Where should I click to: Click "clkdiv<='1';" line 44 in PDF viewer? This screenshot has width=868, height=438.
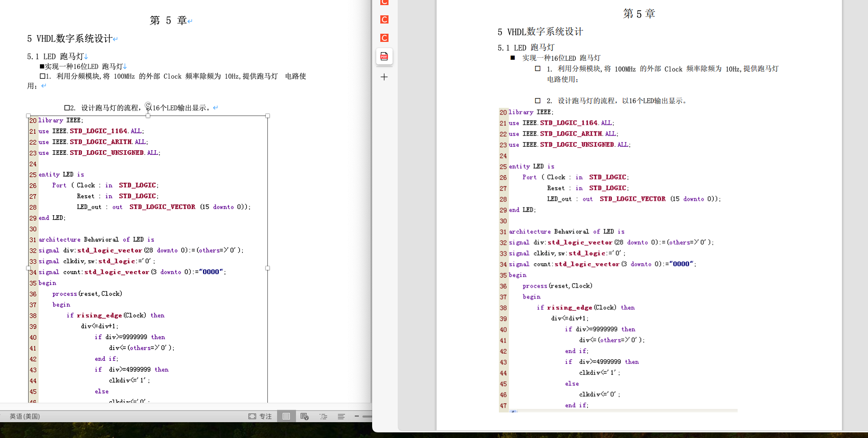point(600,373)
